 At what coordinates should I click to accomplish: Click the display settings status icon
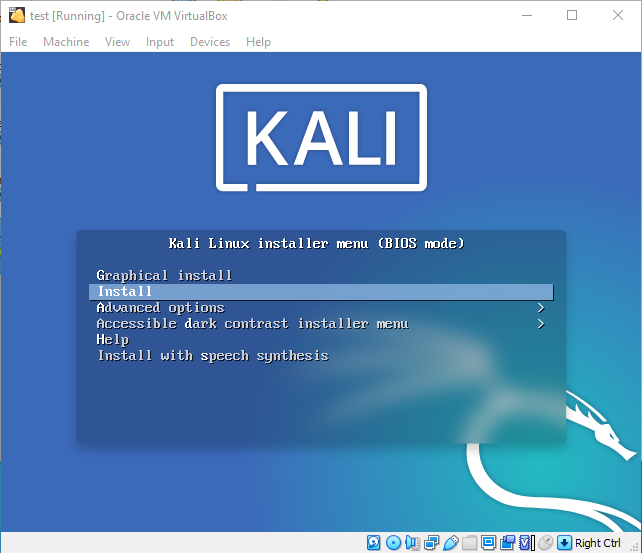tap(488, 543)
